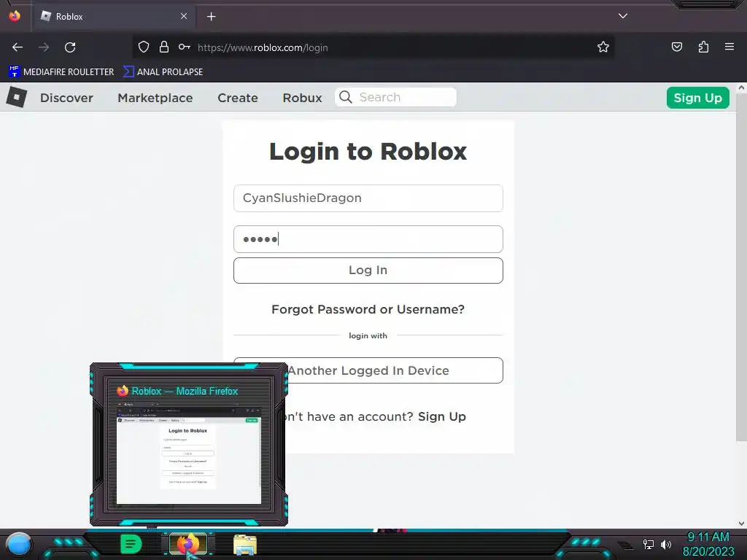Select the Roblox browser tab

coord(114,16)
